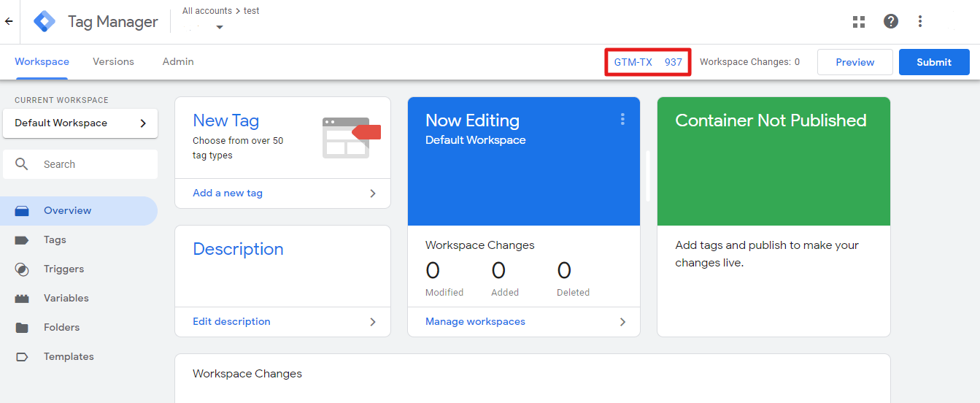The height and width of the screenshot is (403, 980).
Task: Click the Search input field
Action: coord(80,164)
